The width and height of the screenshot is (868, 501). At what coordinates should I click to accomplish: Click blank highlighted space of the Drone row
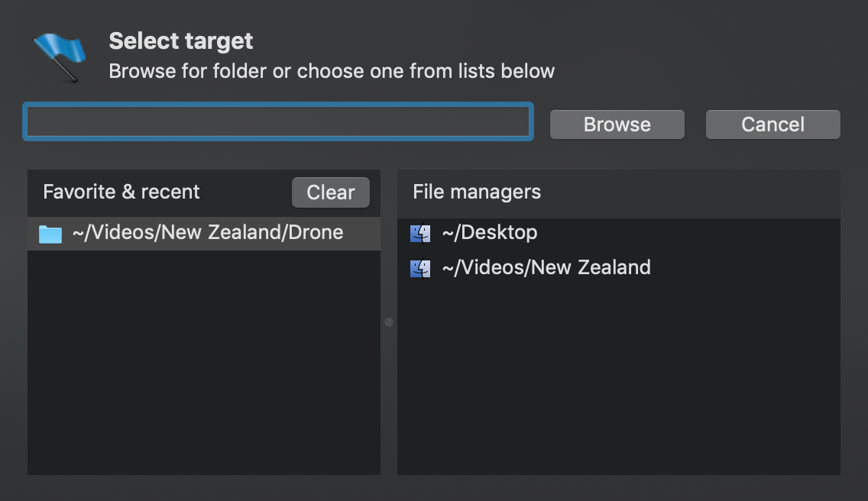pos(362,234)
